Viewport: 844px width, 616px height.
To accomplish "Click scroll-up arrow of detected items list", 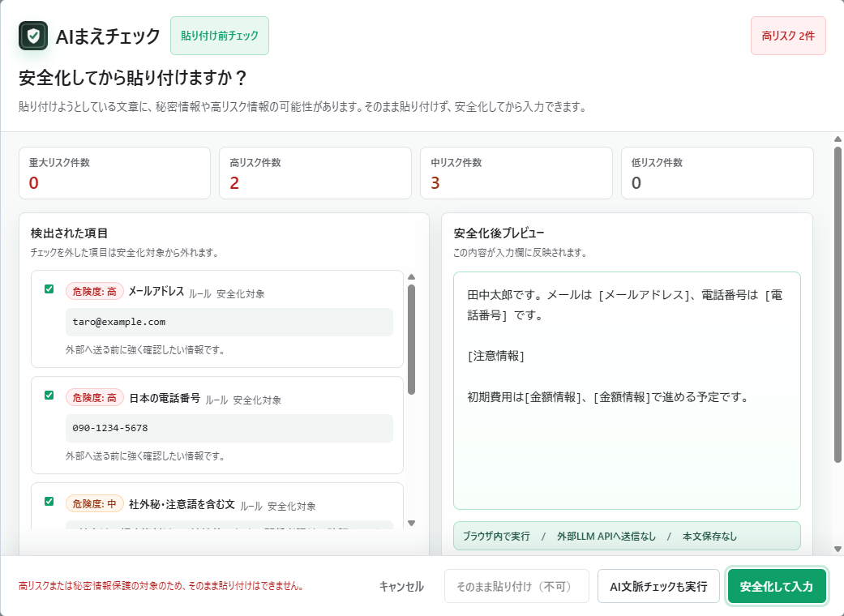I will pos(411,277).
